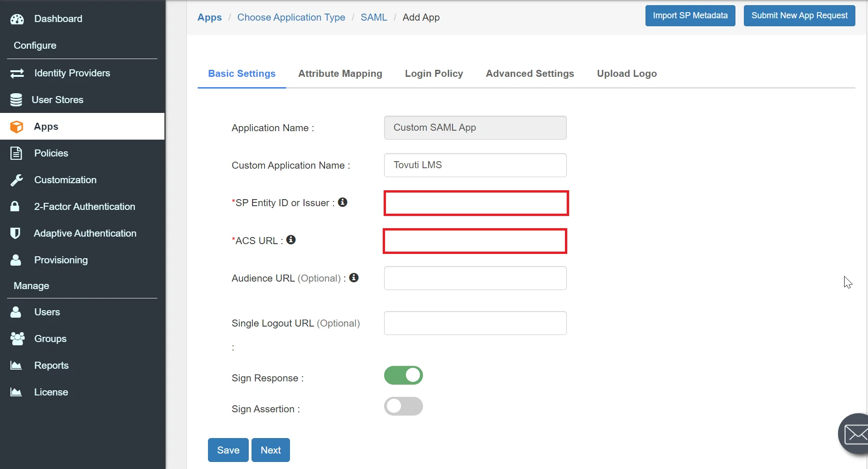This screenshot has width=868, height=469.
Task: Click info icon next to SP Entity ID
Action: (343, 202)
